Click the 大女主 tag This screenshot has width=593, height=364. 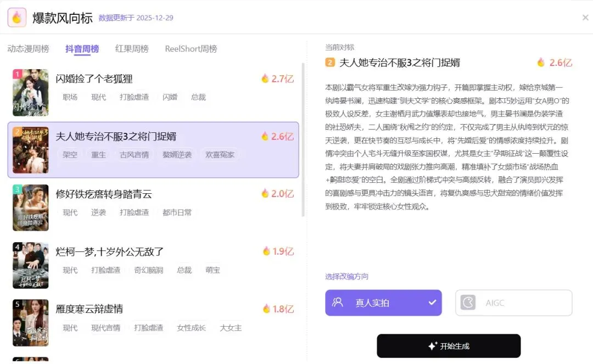231,328
